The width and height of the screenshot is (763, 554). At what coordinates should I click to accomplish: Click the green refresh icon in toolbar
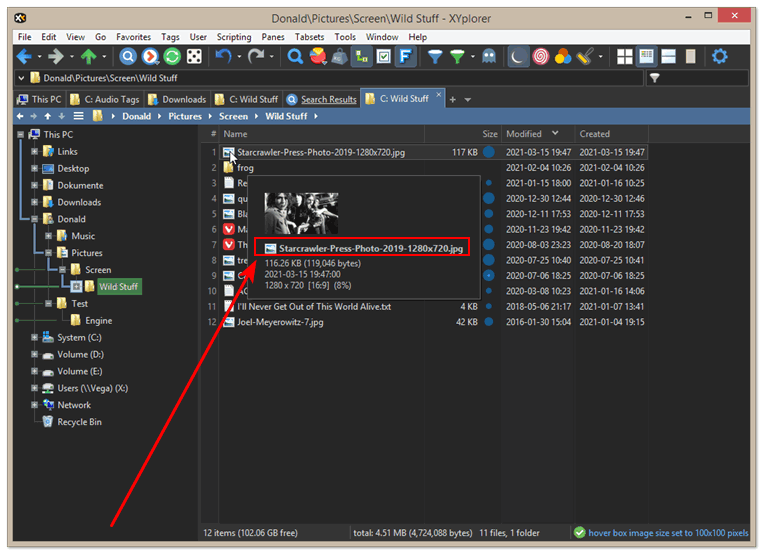172,57
